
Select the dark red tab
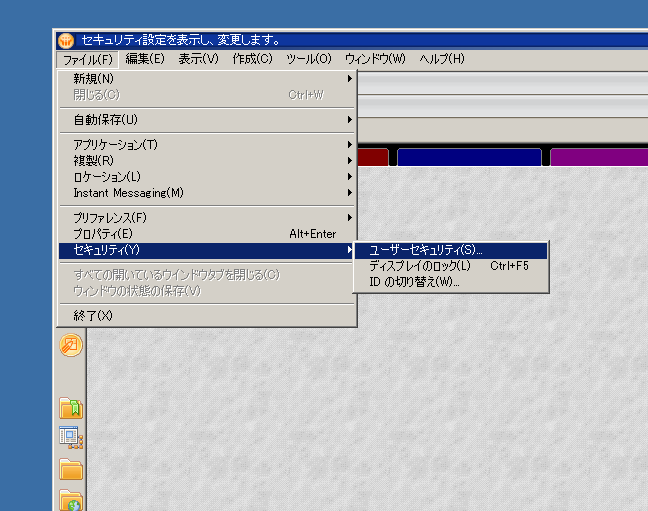(x=373, y=158)
